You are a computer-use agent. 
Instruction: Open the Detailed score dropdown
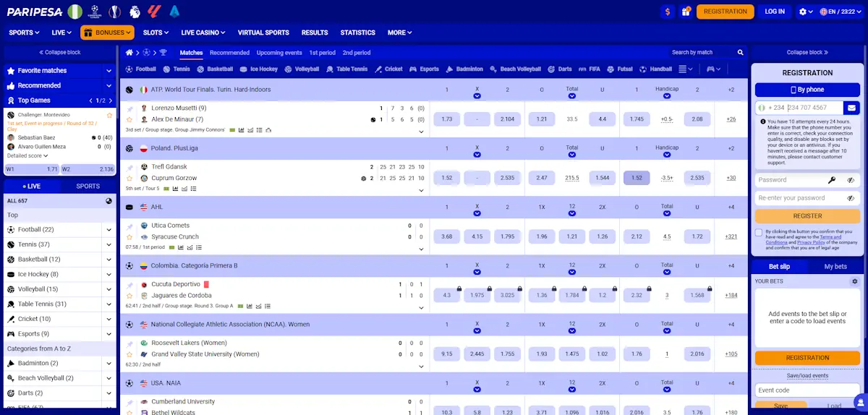point(27,155)
